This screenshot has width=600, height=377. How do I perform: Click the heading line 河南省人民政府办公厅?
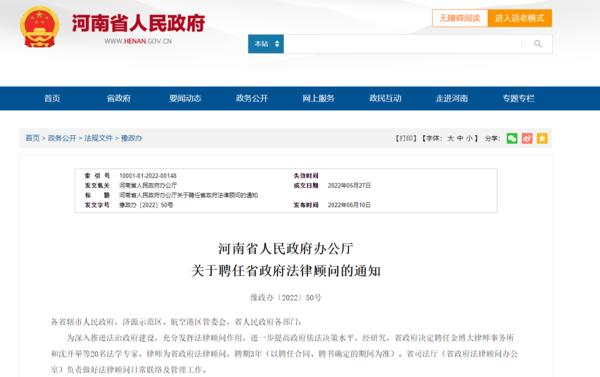[x=286, y=249]
